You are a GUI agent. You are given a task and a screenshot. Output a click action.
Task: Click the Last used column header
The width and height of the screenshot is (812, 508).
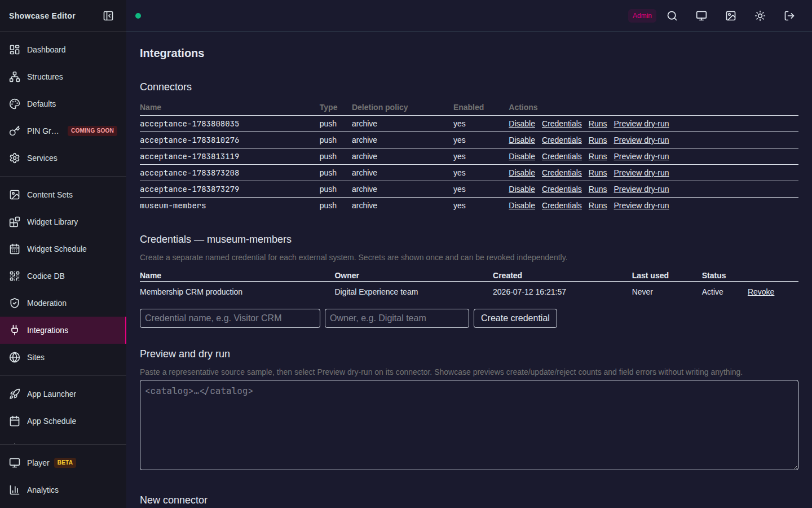tap(650, 275)
